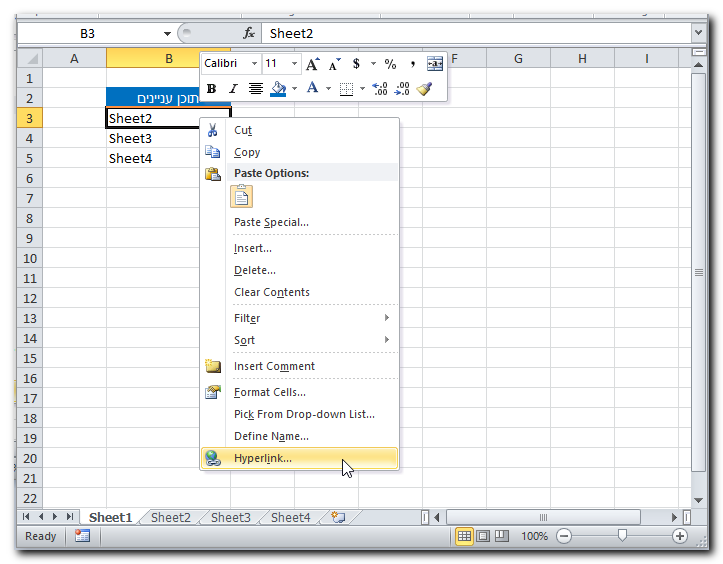
Task: Choose Hyperlink... from the context menu
Action: [263, 458]
